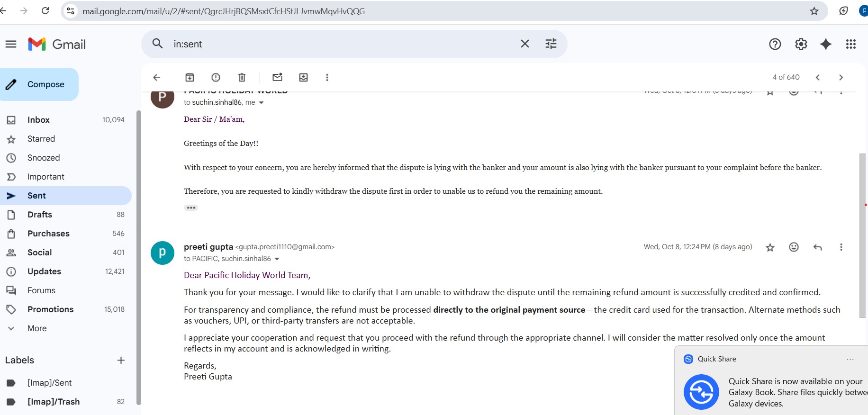Reply to preeti gupta's message

click(817, 247)
